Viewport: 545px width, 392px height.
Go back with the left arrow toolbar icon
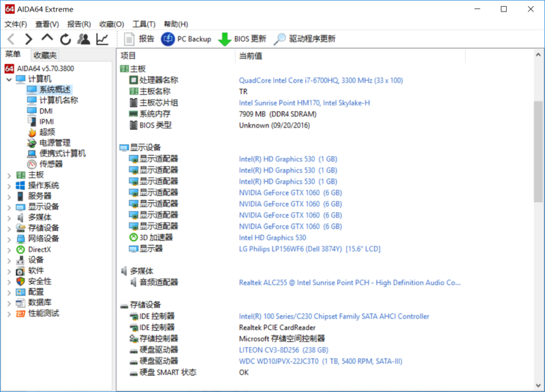[11, 39]
